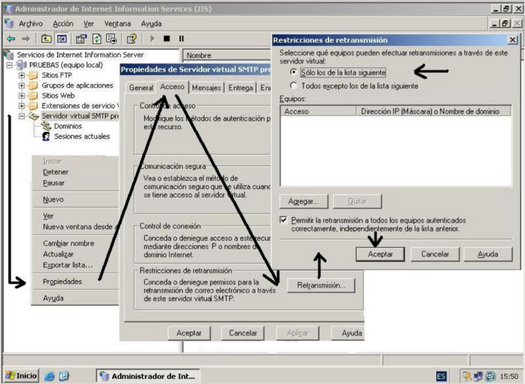This screenshot has width=525, height=384.
Task: Expand Extensiones de servicio node
Action: click(22, 106)
